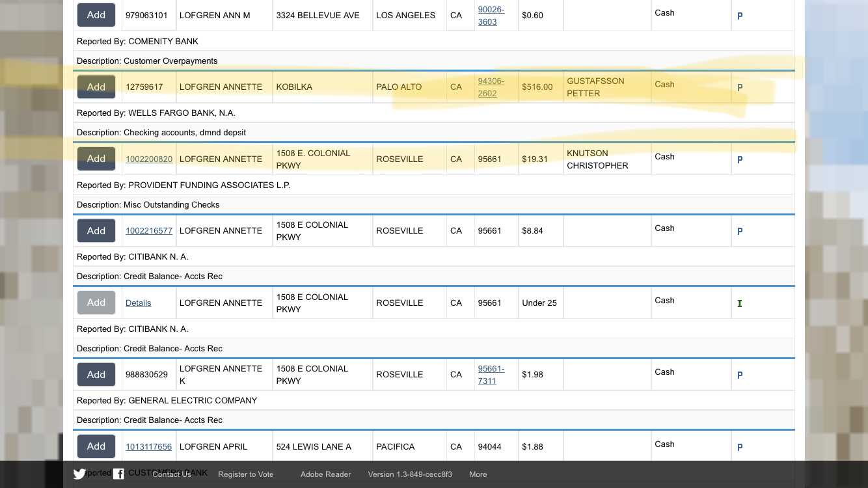Open zip code link 95661-7311
868x488 pixels.
pos(491,375)
